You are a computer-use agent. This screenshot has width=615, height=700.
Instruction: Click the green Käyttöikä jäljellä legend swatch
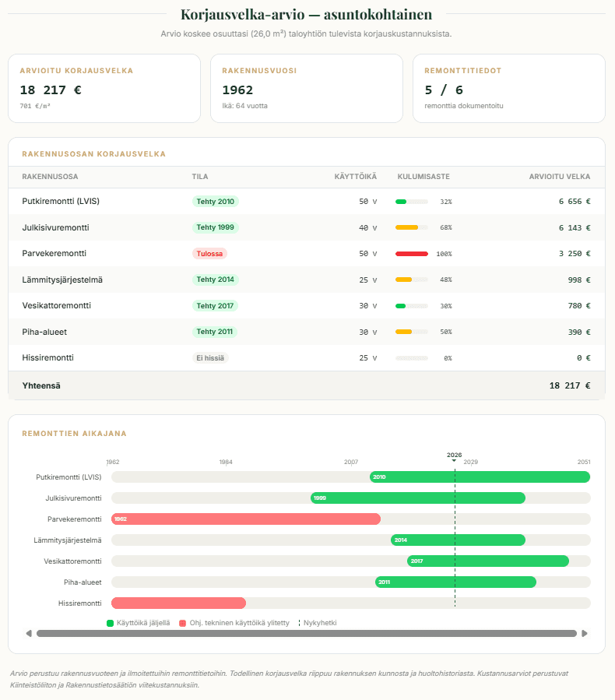[x=111, y=623]
